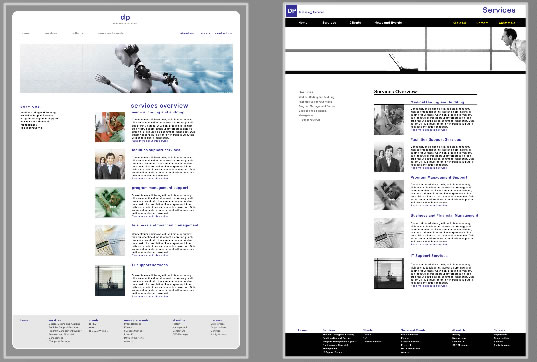Click the gray footer sitemap area on left page

(126, 331)
